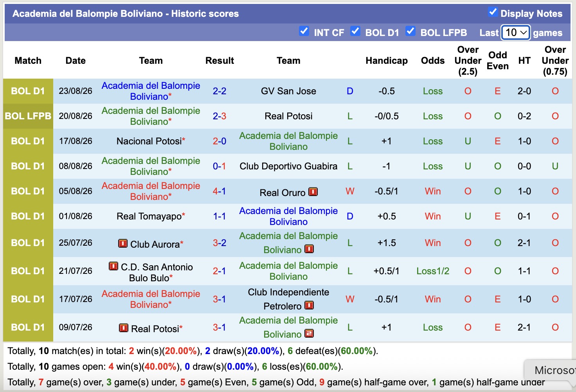Open the 0-1 result against Club Deportivo Guabira
Image resolution: width=576 pixels, height=392 pixels.
pyautogui.click(x=220, y=166)
